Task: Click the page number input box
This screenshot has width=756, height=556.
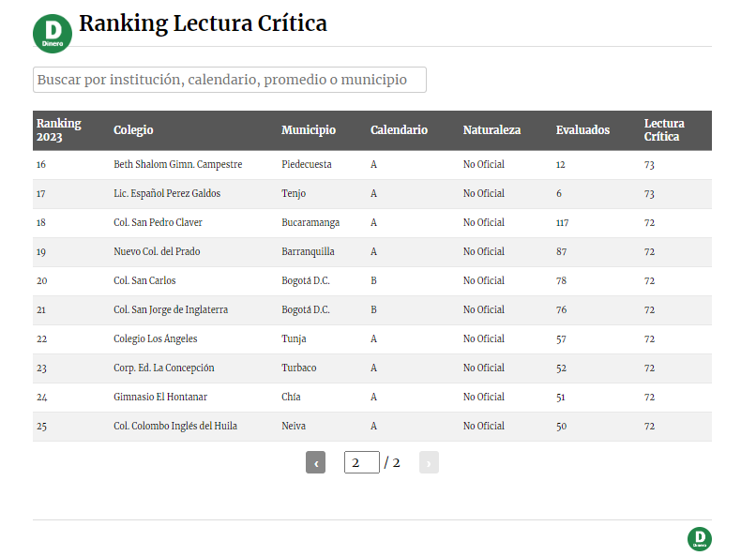Action: [361, 462]
